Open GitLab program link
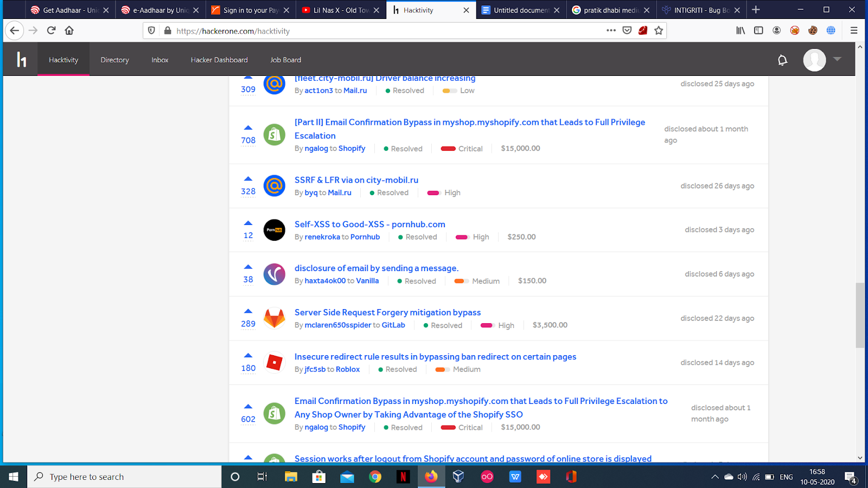This screenshot has height=488, width=868. click(x=393, y=325)
